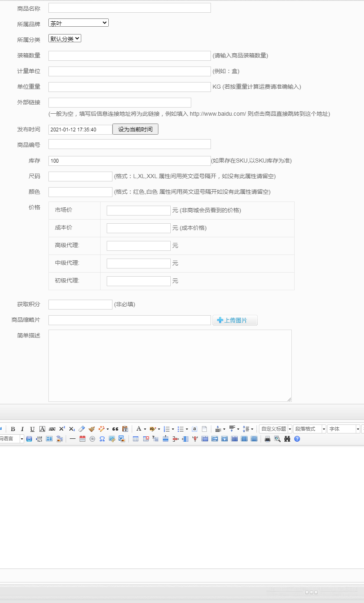Expand the 默认分类 category dropdown

click(x=65, y=39)
